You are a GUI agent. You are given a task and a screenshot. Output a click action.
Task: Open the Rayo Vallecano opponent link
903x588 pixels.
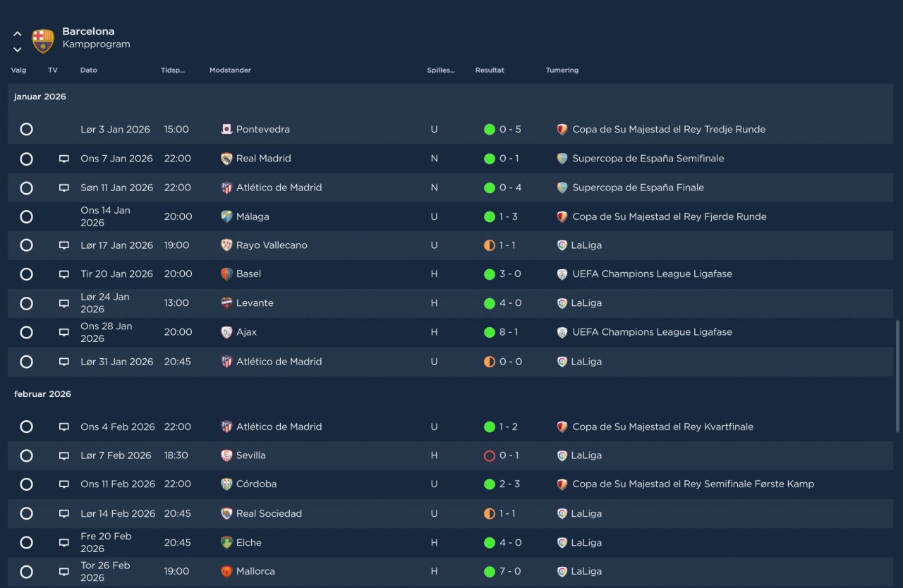click(x=272, y=245)
